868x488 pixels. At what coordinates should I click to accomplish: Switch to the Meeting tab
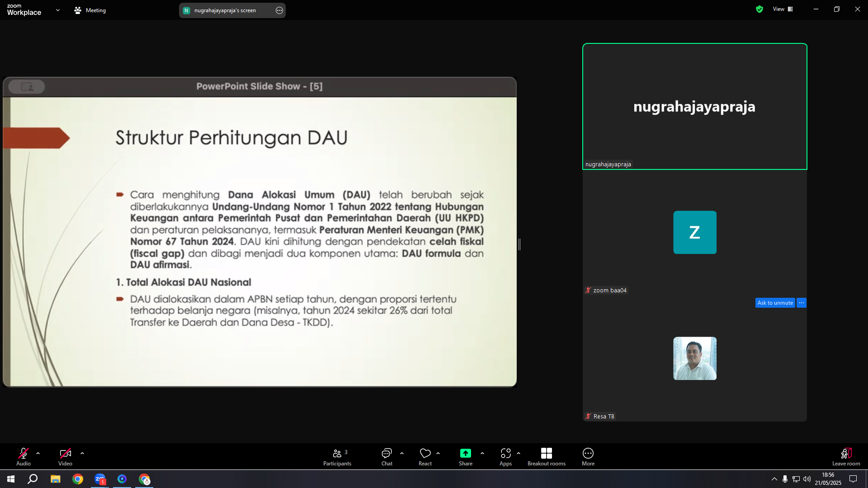coord(90,10)
